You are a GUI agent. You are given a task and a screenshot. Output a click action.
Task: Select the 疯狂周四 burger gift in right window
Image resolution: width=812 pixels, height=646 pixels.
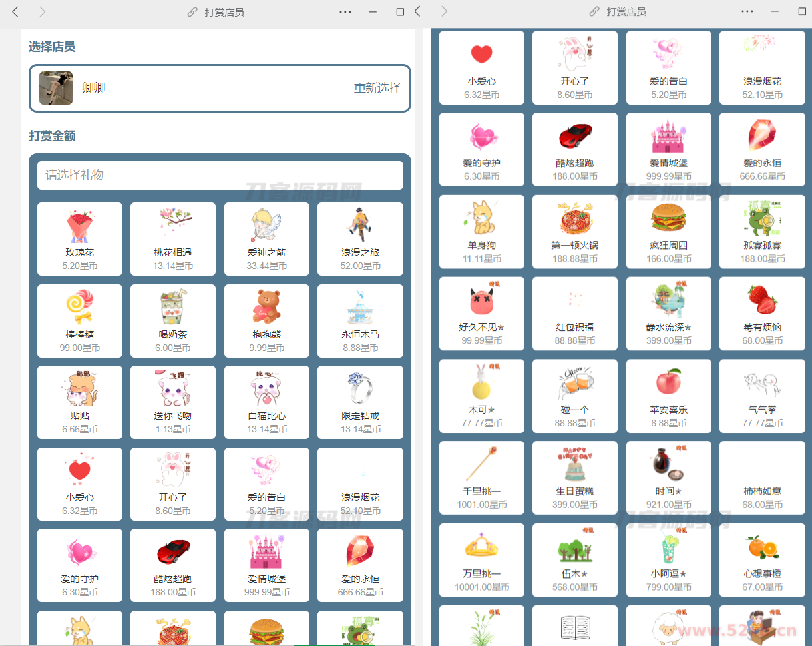(x=668, y=231)
